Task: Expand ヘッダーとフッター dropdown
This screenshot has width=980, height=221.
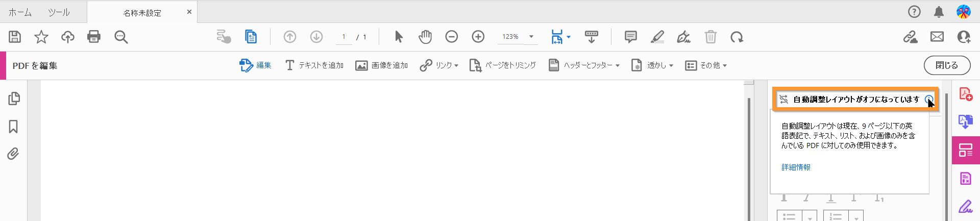Action: pyautogui.click(x=617, y=65)
